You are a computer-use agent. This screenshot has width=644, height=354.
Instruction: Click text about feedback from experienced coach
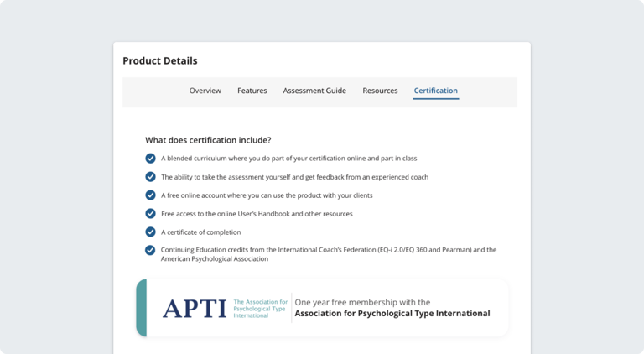point(294,177)
